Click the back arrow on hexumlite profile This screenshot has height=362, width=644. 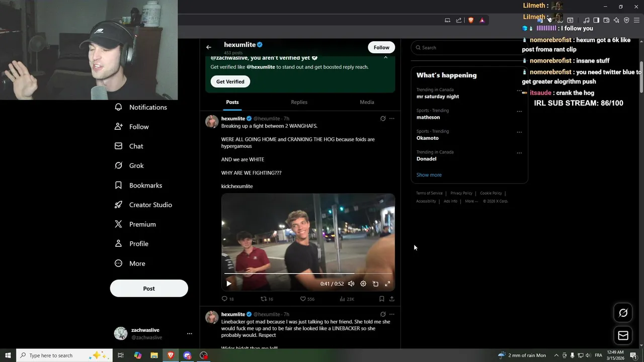pyautogui.click(x=209, y=47)
